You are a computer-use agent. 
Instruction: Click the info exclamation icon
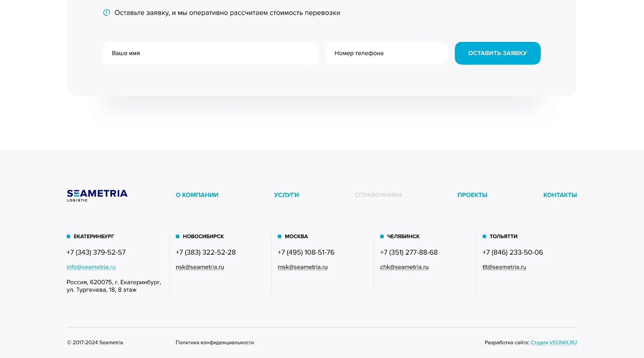107,13
